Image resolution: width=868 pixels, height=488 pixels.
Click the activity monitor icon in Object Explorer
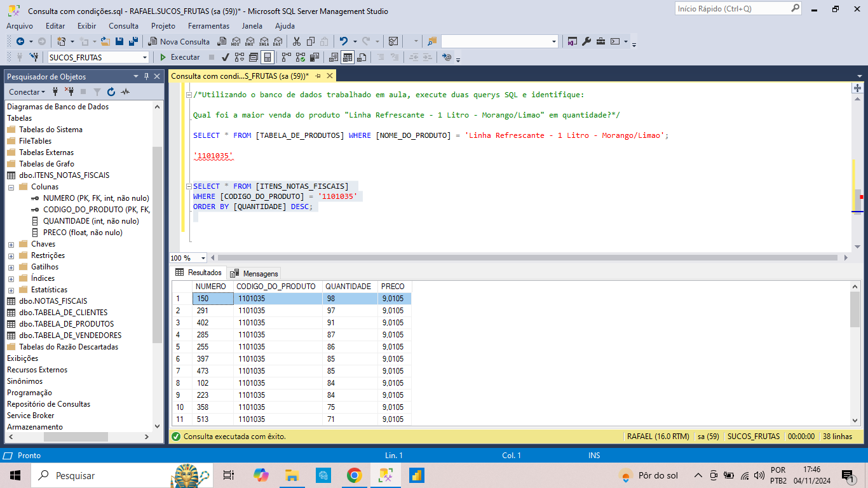click(125, 91)
